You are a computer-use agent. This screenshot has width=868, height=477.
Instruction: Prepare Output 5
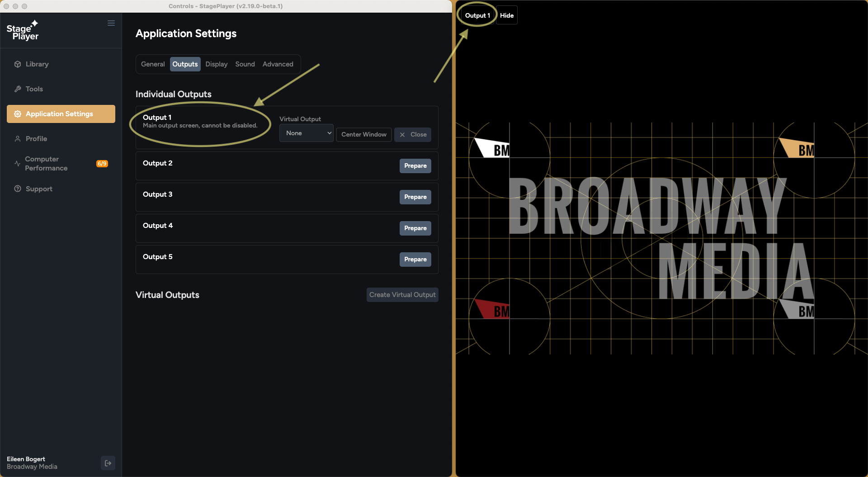coord(415,260)
